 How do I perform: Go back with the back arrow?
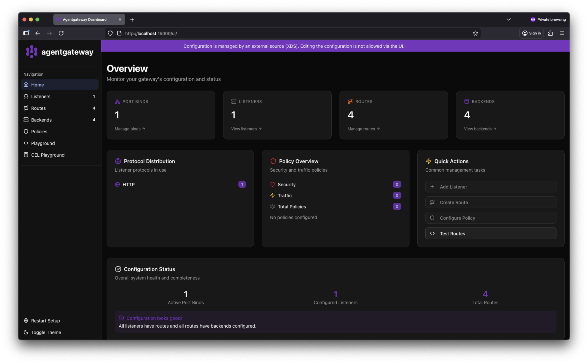38,33
